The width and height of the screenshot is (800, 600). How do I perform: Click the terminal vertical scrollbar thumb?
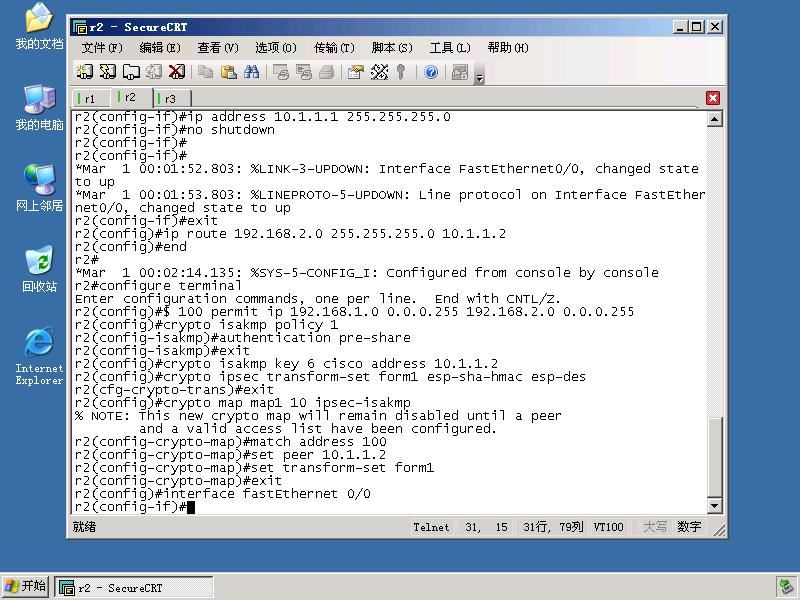pyautogui.click(x=714, y=457)
